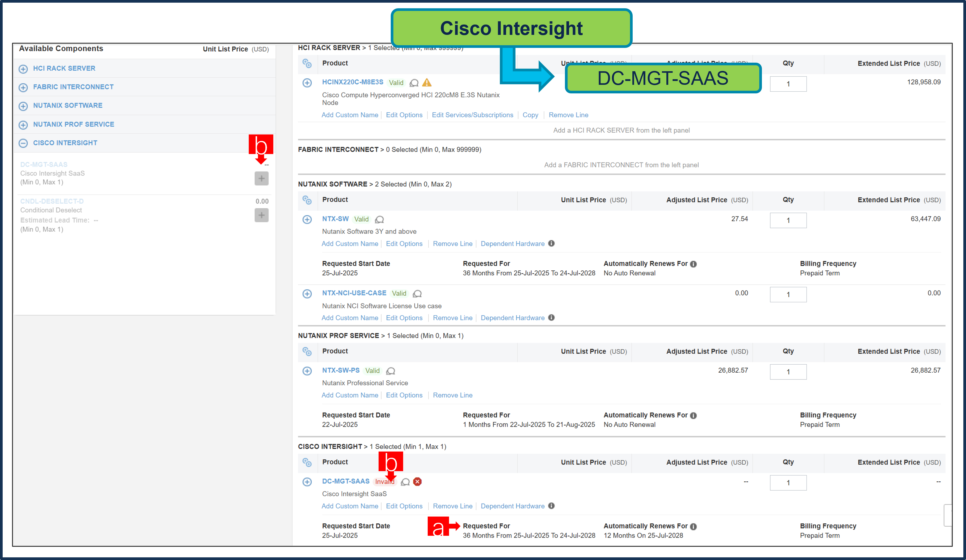Open the NTX-NCI-USE-CASE product link

point(354,293)
